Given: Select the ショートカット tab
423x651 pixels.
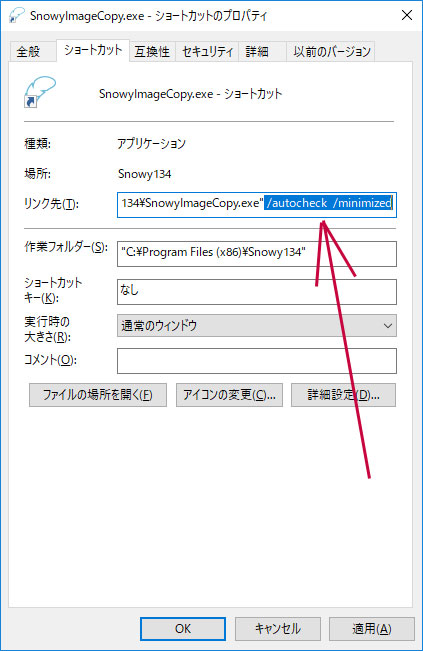Looking at the screenshot, I should click(93, 50).
